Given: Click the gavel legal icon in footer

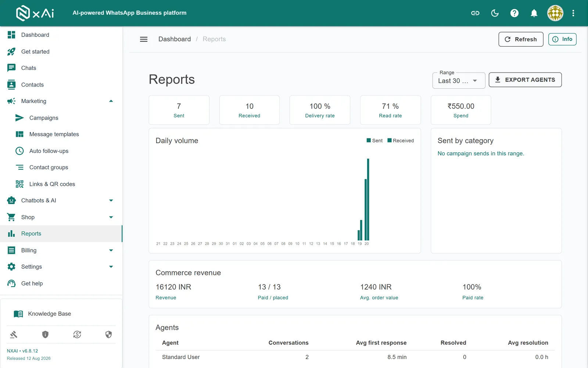Looking at the screenshot, I should click(14, 335).
